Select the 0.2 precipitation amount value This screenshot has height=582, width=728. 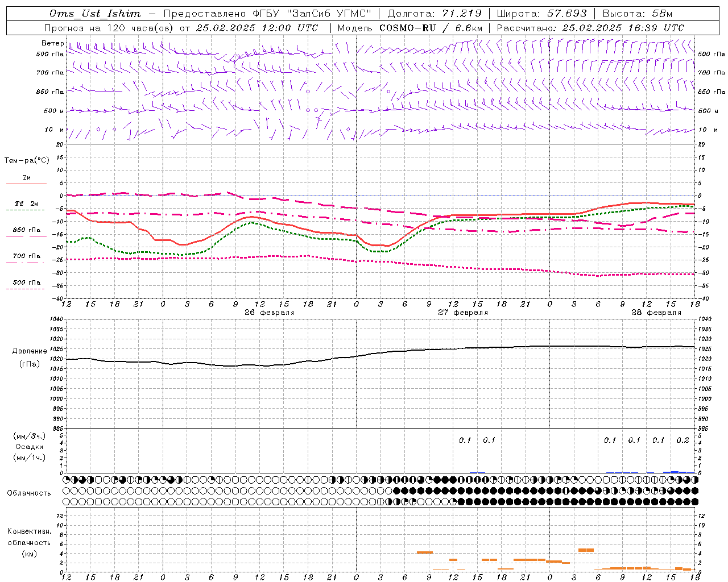[x=682, y=440]
